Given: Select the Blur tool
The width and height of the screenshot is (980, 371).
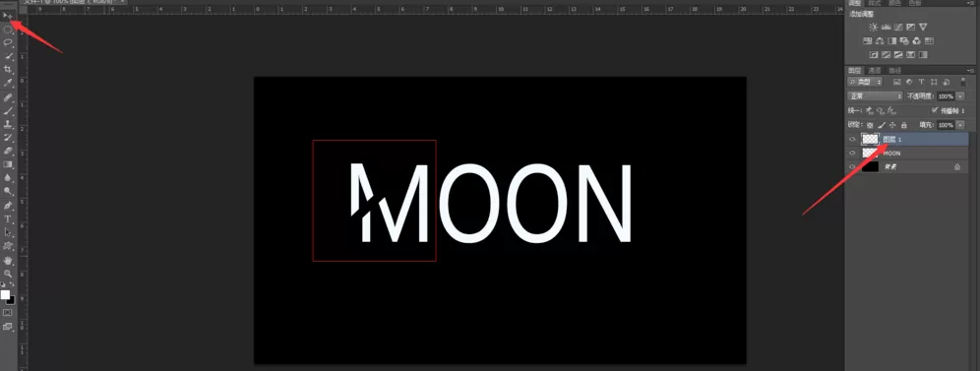Looking at the screenshot, I should [x=8, y=178].
